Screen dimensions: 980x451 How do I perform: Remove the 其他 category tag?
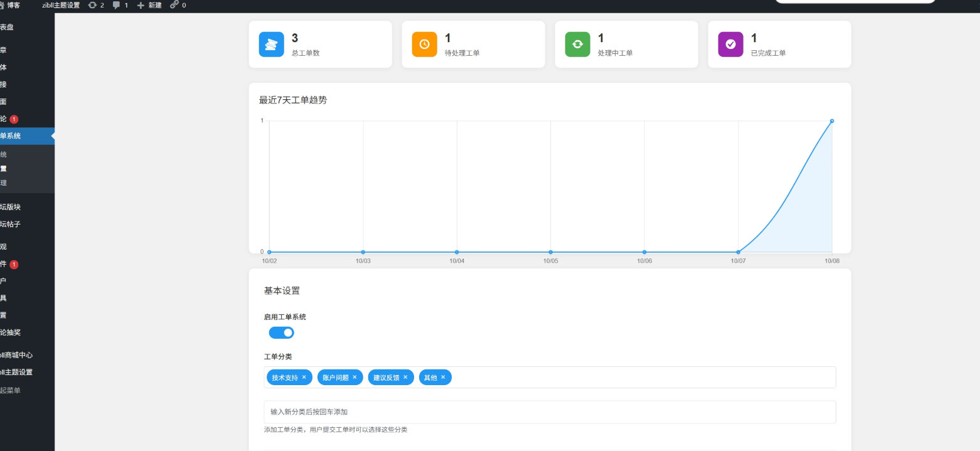(x=443, y=377)
